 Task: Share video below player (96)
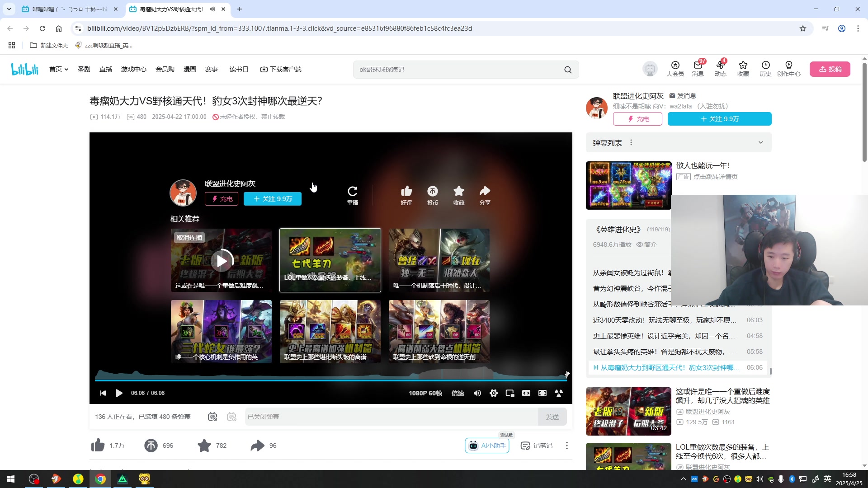[264, 446]
